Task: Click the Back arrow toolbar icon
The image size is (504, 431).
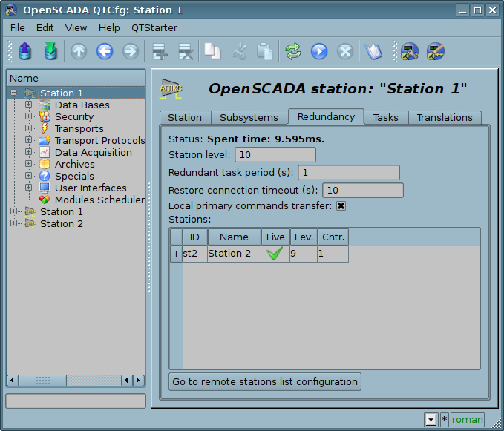Action: pyautogui.click(x=105, y=51)
